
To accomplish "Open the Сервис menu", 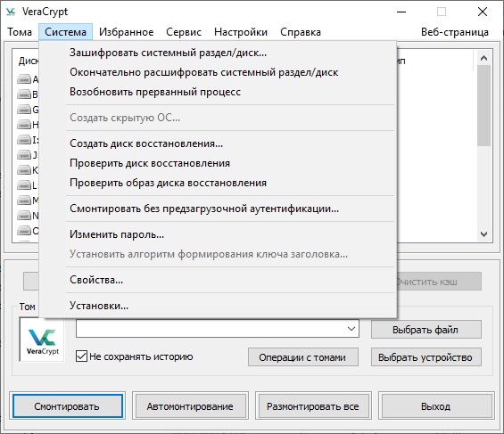I will pyautogui.click(x=184, y=32).
